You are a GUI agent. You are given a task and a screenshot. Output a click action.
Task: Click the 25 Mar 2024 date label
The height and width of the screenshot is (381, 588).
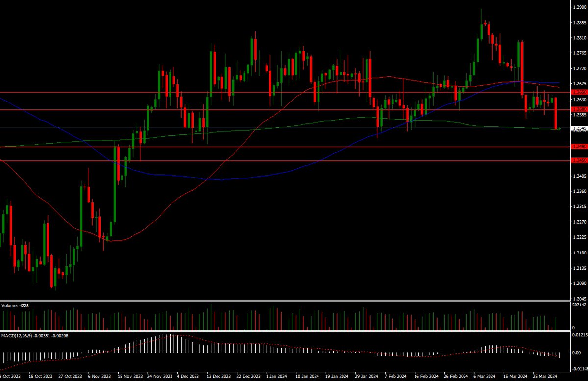click(x=545, y=377)
